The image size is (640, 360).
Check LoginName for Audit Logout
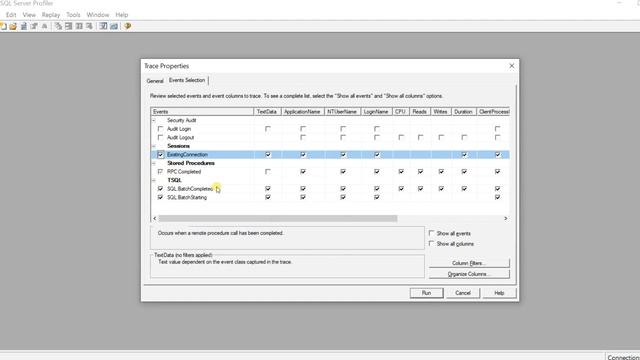(377, 138)
